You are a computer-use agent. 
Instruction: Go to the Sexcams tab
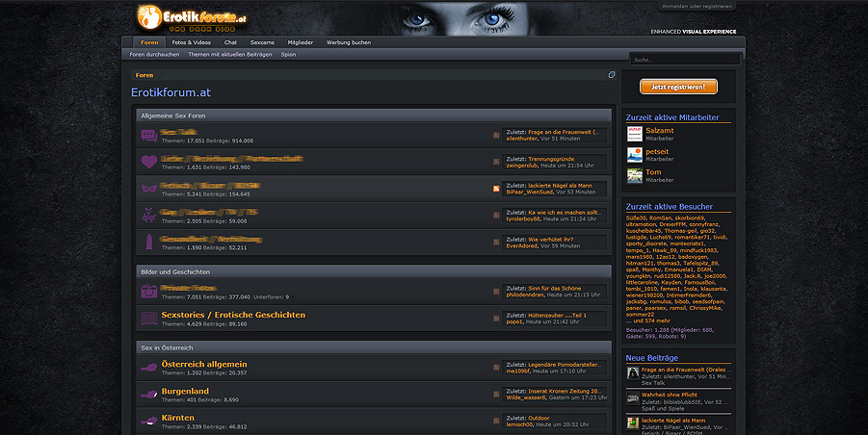tap(262, 42)
